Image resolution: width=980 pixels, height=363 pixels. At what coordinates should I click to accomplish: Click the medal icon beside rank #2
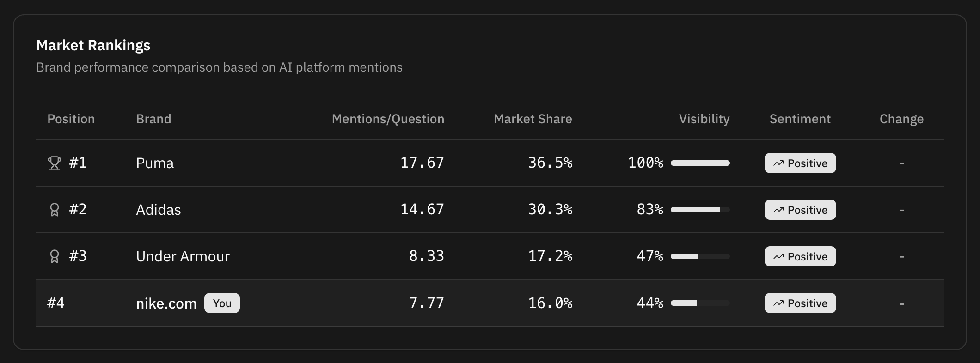pyautogui.click(x=55, y=210)
